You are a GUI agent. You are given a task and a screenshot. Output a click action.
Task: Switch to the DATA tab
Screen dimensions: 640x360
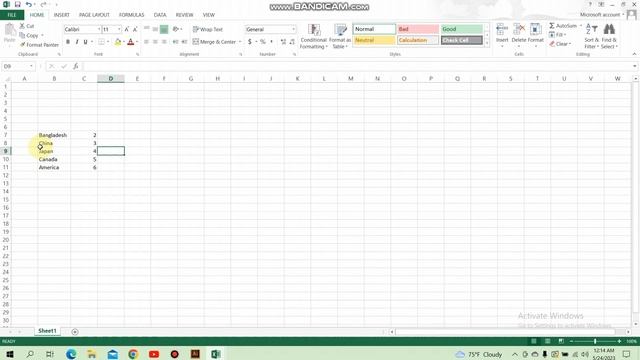point(160,15)
